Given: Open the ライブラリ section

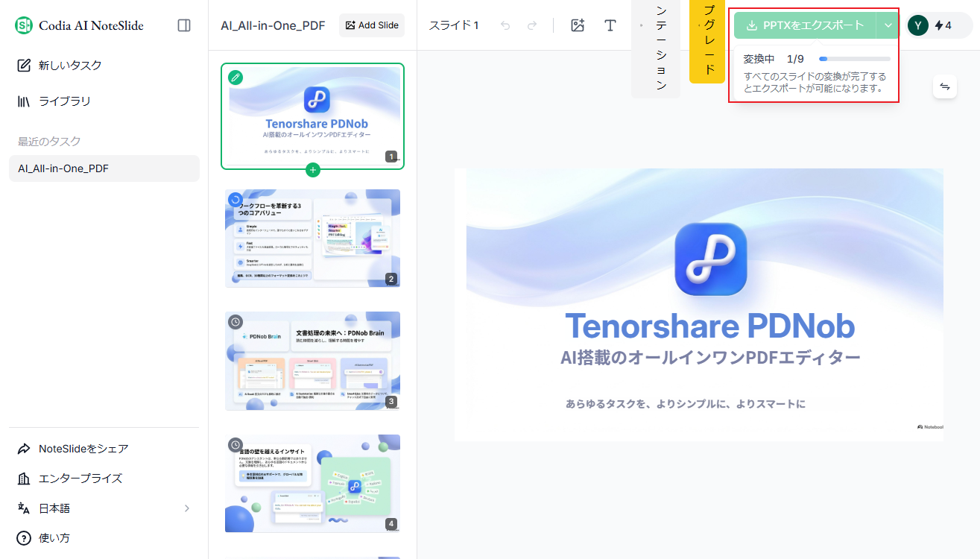Looking at the screenshot, I should click(x=104, y=101).
